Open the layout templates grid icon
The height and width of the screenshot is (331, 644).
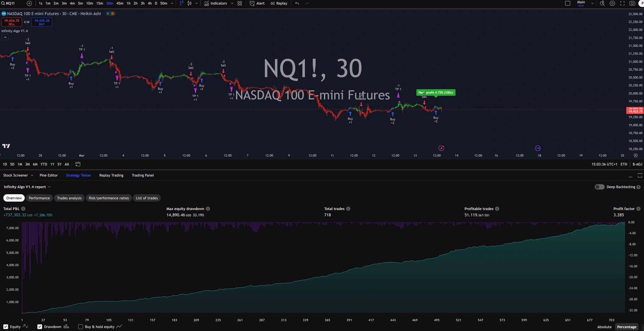240,3
